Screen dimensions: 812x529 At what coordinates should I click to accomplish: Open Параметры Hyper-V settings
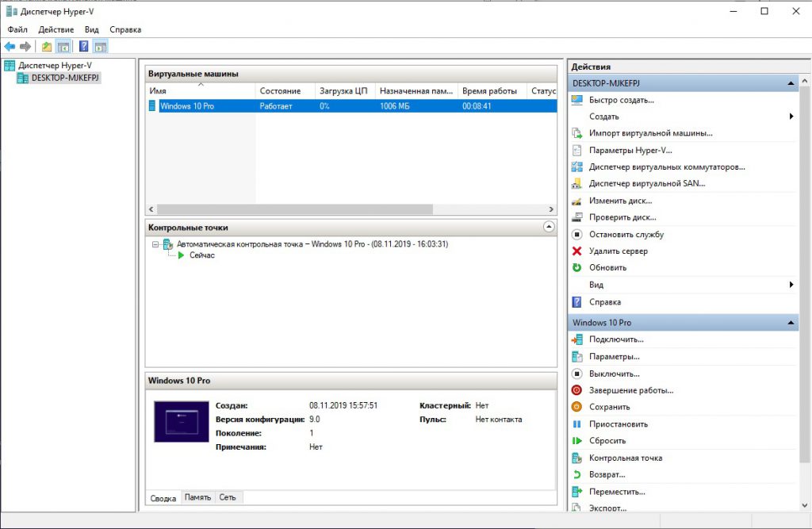(x=630, y=150)
